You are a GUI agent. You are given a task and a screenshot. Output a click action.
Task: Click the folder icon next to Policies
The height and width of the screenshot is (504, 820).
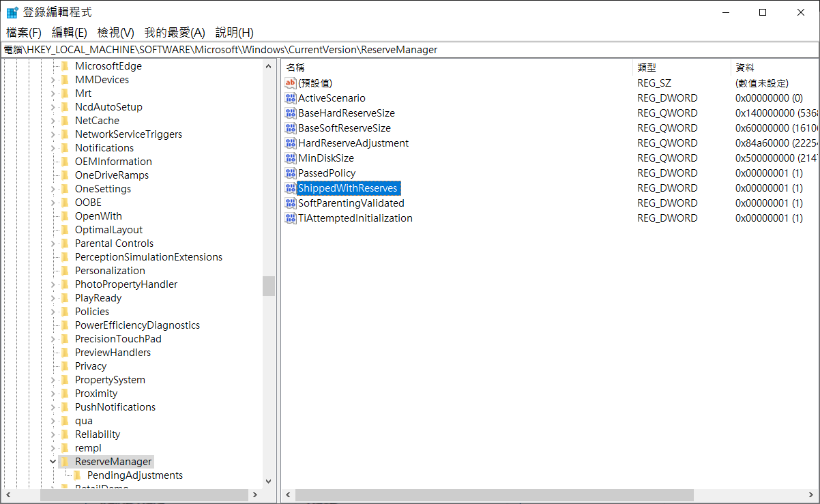point(65,312)
